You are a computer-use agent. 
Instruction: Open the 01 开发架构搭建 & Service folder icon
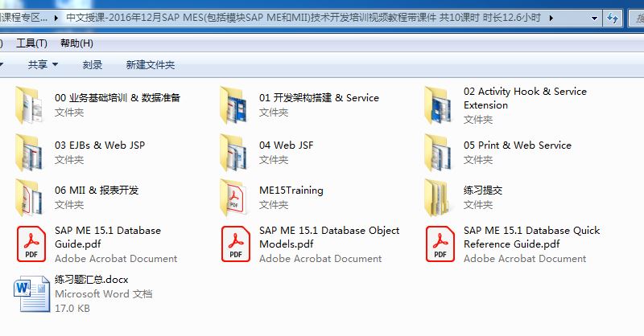[233, 105]
